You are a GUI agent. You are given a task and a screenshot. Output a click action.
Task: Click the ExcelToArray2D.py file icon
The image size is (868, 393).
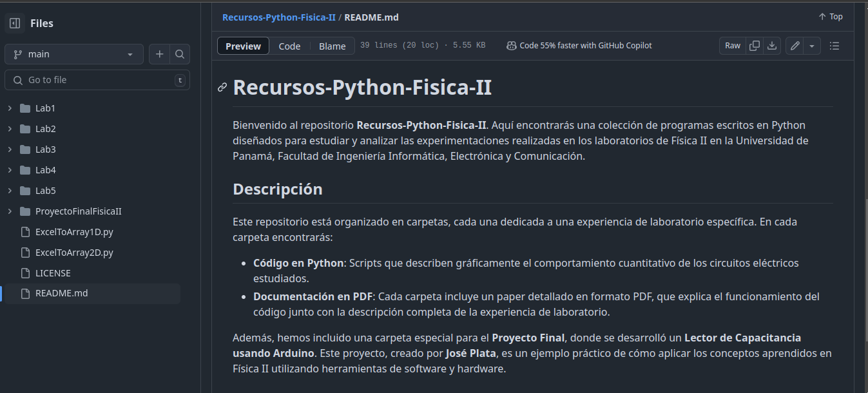[x=25, y=253]
